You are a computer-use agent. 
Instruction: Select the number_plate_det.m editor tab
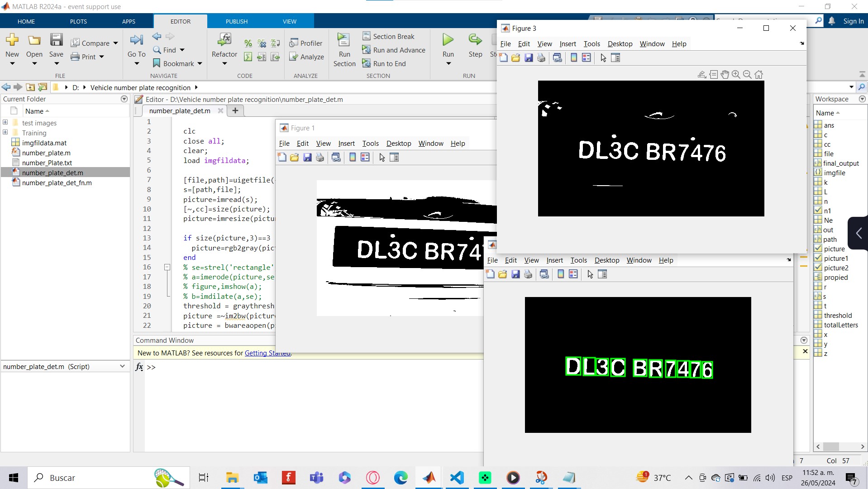(x=180, y=111)
